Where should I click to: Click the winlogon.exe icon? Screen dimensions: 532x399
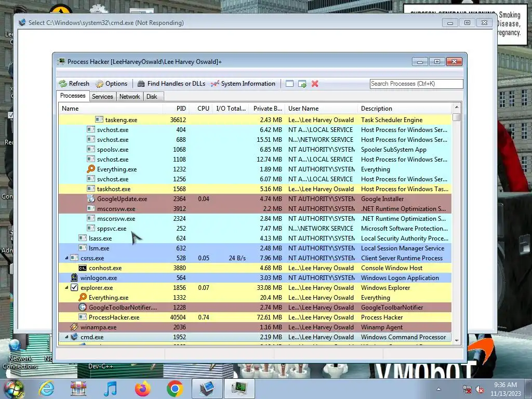tap(74, 277)
